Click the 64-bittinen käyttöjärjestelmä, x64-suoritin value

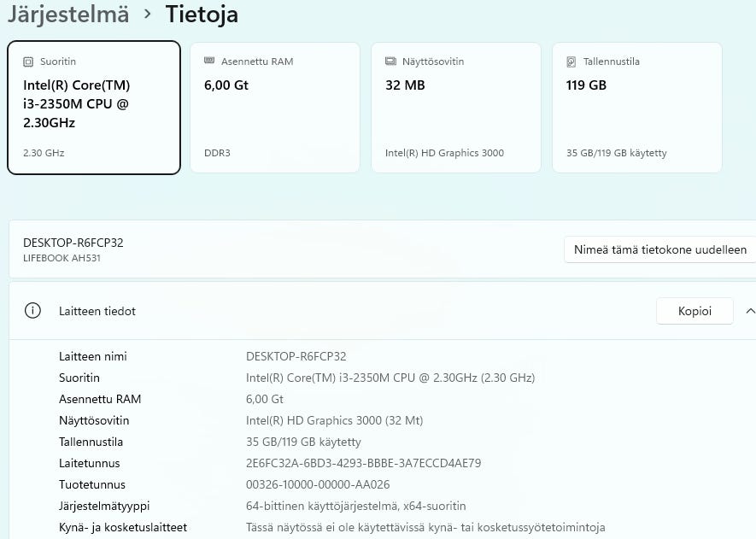point(356,506)
